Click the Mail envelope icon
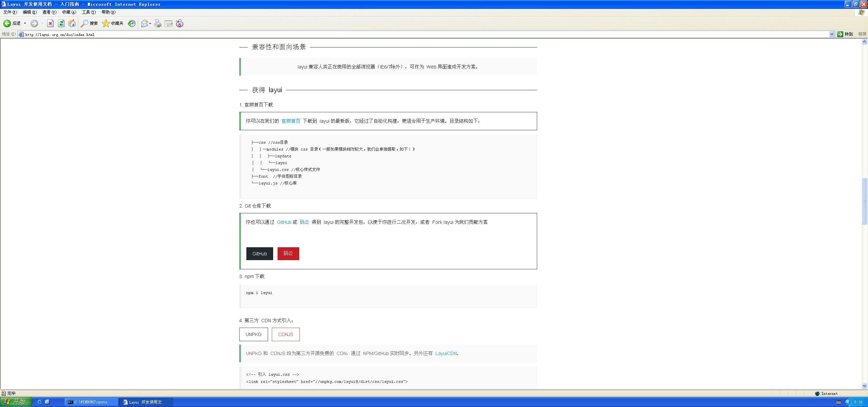 click(x=145, y=23)
